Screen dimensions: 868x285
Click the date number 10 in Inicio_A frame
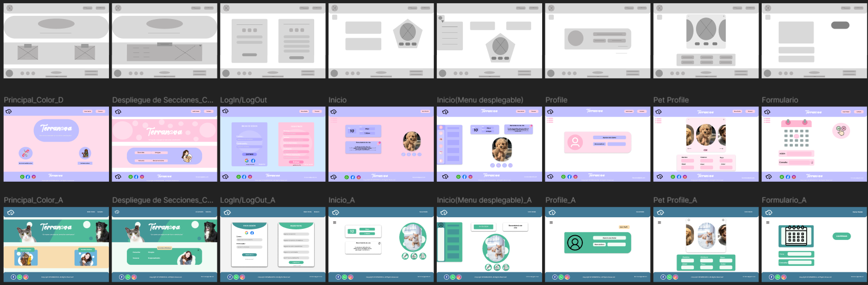352,231
